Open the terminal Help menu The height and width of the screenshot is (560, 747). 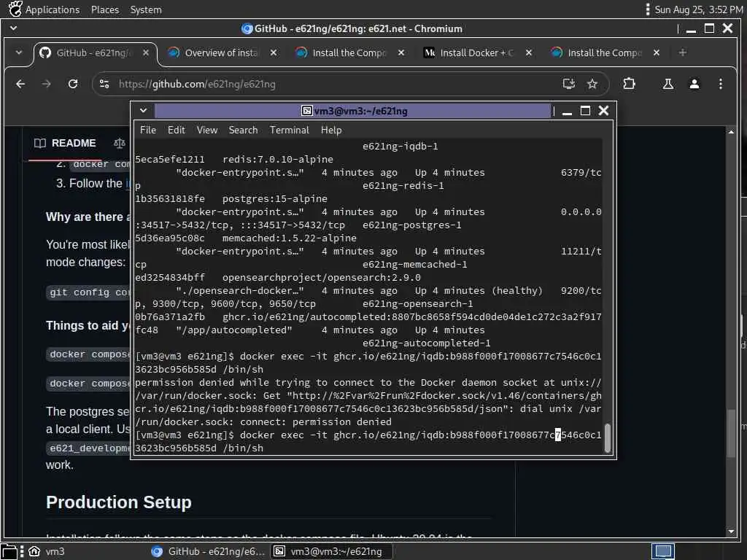(331, 130)
